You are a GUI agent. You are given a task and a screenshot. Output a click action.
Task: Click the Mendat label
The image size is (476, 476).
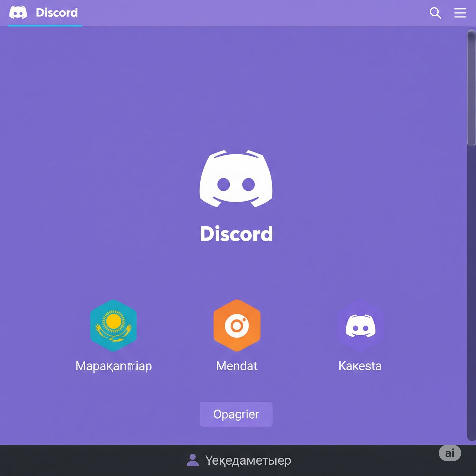(237, 366)
